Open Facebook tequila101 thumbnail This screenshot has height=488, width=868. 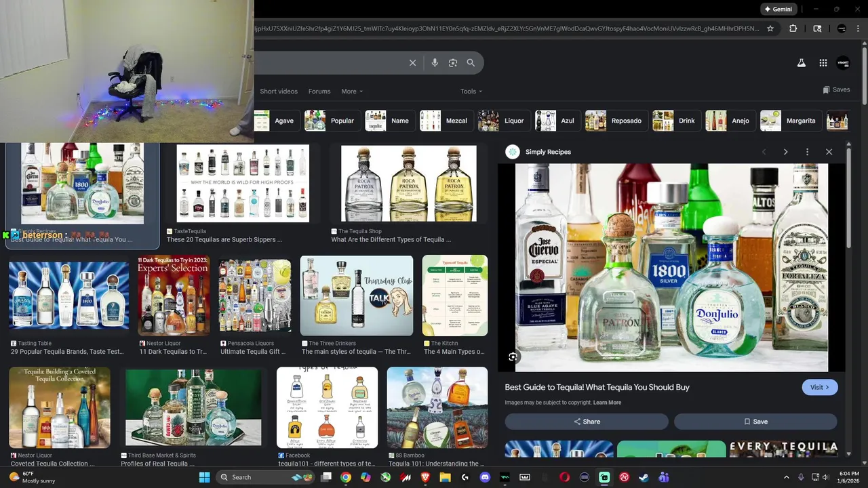click(327, 407)
